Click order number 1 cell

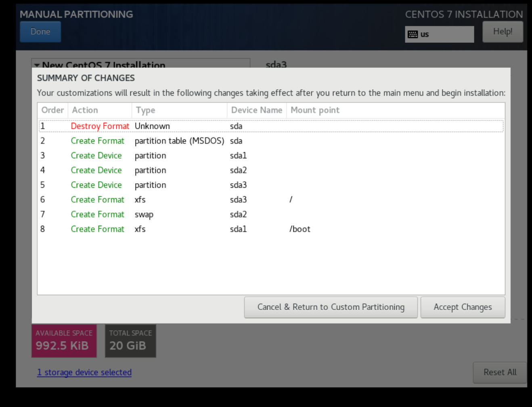point(42,126)
